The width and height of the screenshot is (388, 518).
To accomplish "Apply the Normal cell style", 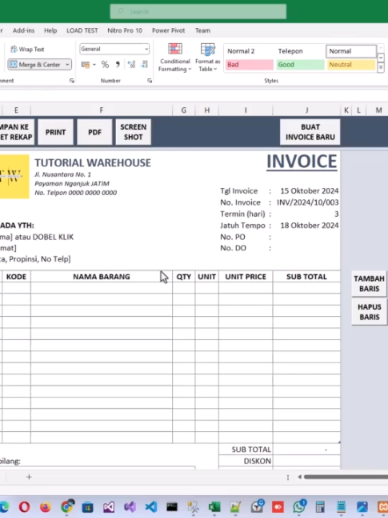I will coord(351,51).
